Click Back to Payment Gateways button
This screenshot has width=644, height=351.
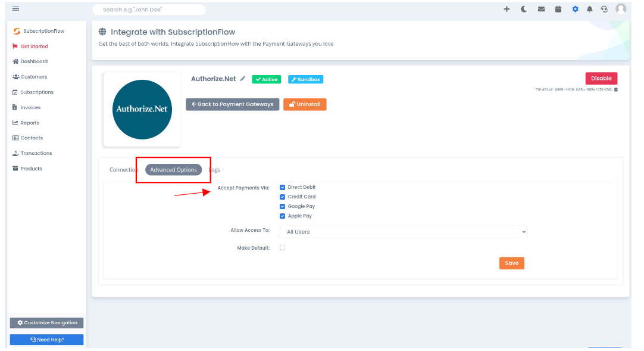point(233,104)
